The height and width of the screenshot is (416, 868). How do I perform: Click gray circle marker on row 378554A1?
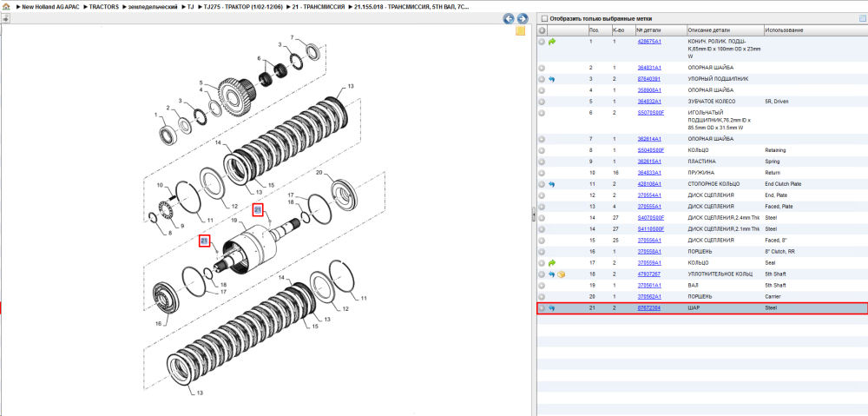click(542, 195)
